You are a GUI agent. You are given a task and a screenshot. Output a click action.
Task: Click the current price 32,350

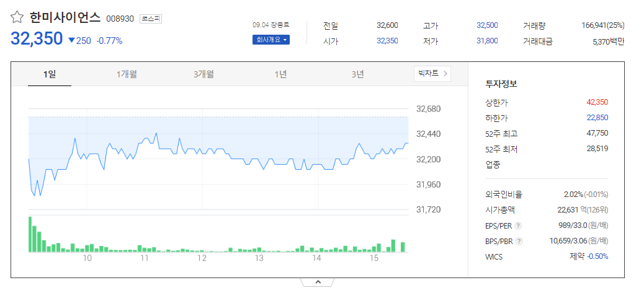37,38
